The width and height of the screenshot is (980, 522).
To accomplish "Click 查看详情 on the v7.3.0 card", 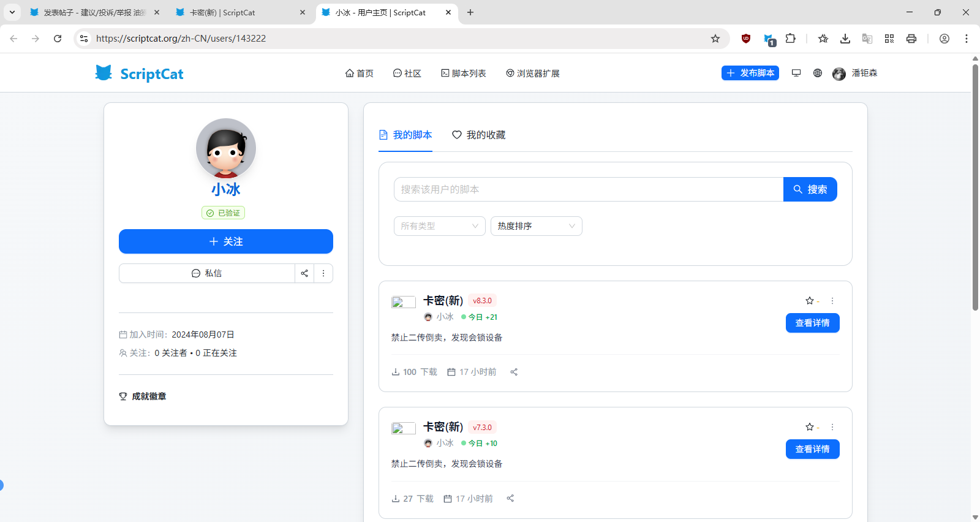I will pos(813,449).
